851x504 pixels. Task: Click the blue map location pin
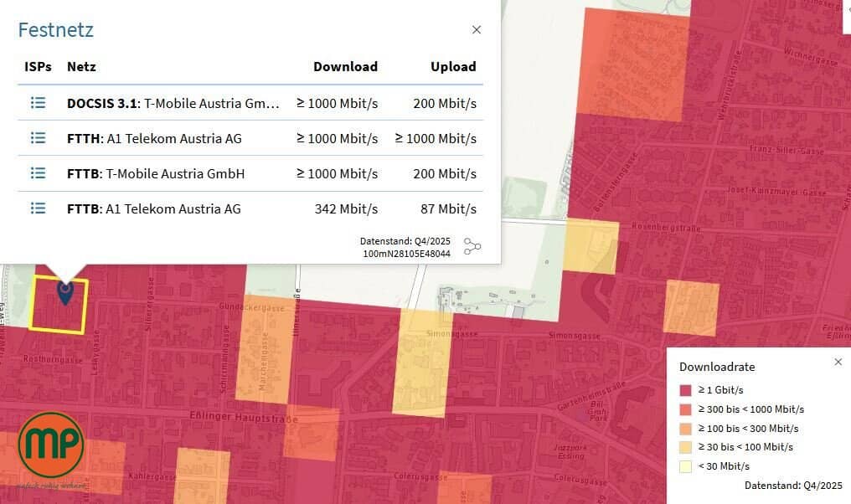click(x=65, y=292)
